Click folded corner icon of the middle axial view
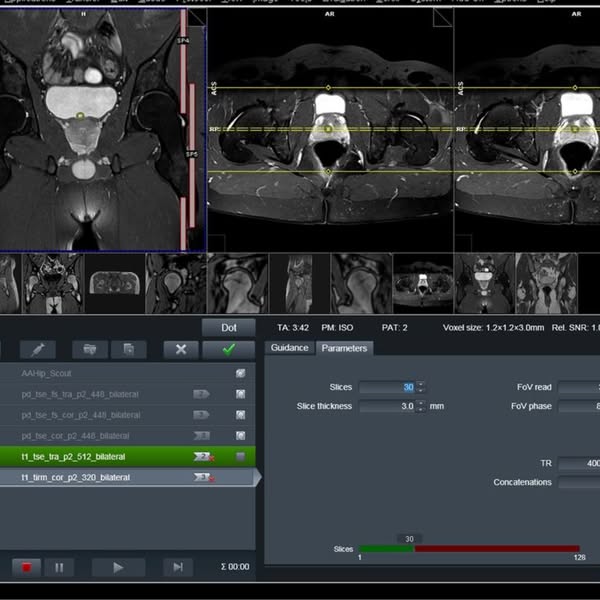The image size is (600, 600). pyautogui.click(x=442, y=18)
